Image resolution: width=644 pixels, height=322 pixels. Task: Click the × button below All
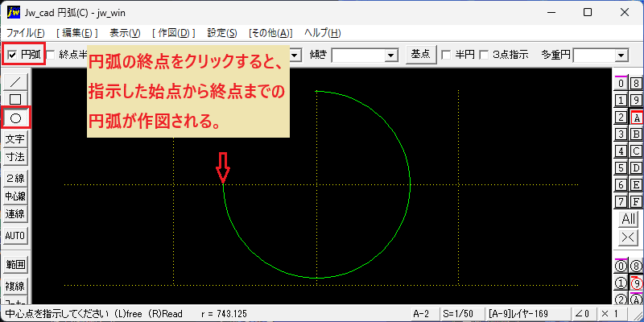[629, 237]
